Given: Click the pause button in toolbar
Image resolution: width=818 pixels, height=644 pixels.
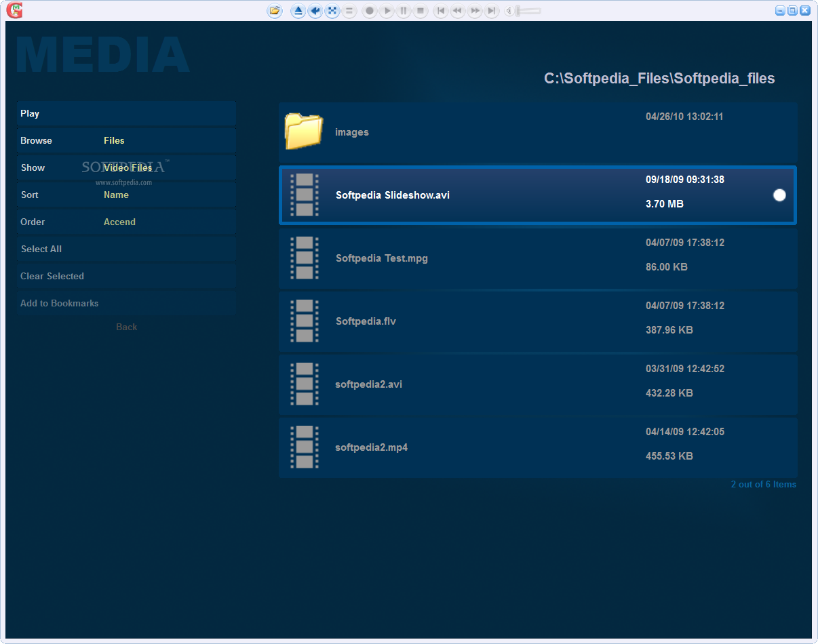Looking at the screenshot, I should (x=404, y=11).
